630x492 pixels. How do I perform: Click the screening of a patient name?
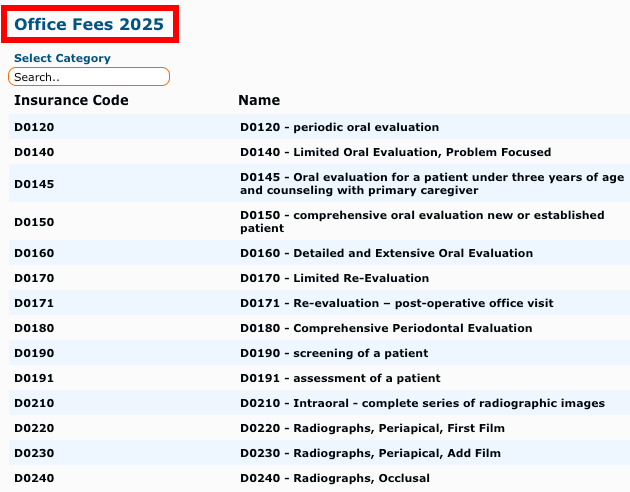(334, 353)
